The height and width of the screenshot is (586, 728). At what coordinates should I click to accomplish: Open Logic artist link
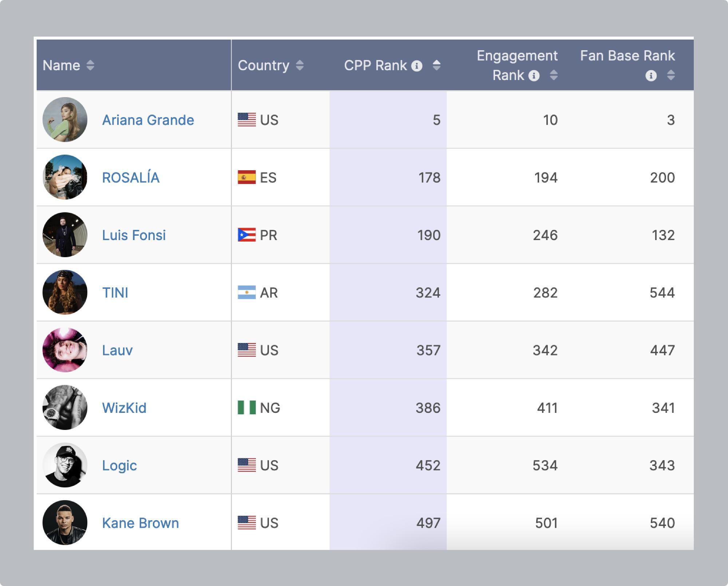pyautogui.click(x=119, y=466)
